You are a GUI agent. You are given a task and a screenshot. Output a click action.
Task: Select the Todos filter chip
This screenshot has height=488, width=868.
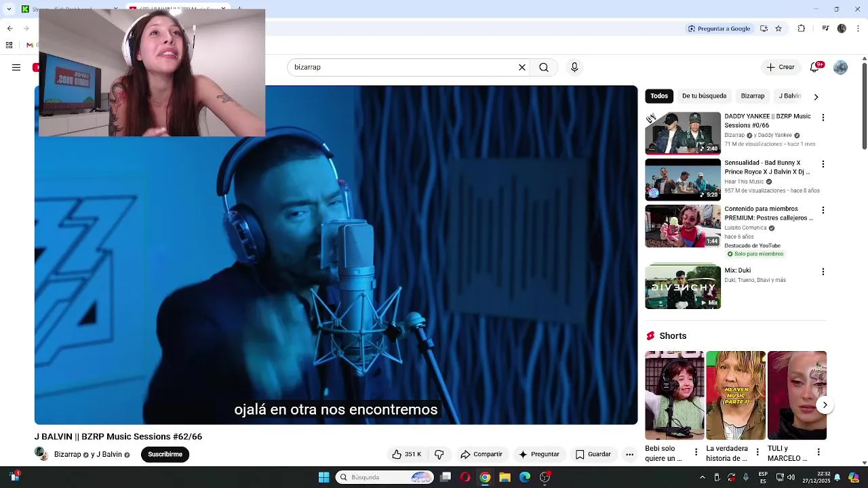(x=659, y=96)
